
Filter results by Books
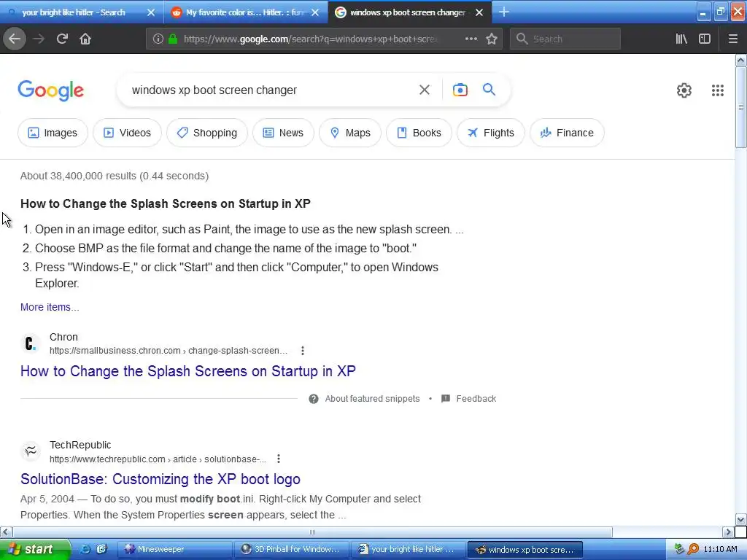(x=419, y=133)
